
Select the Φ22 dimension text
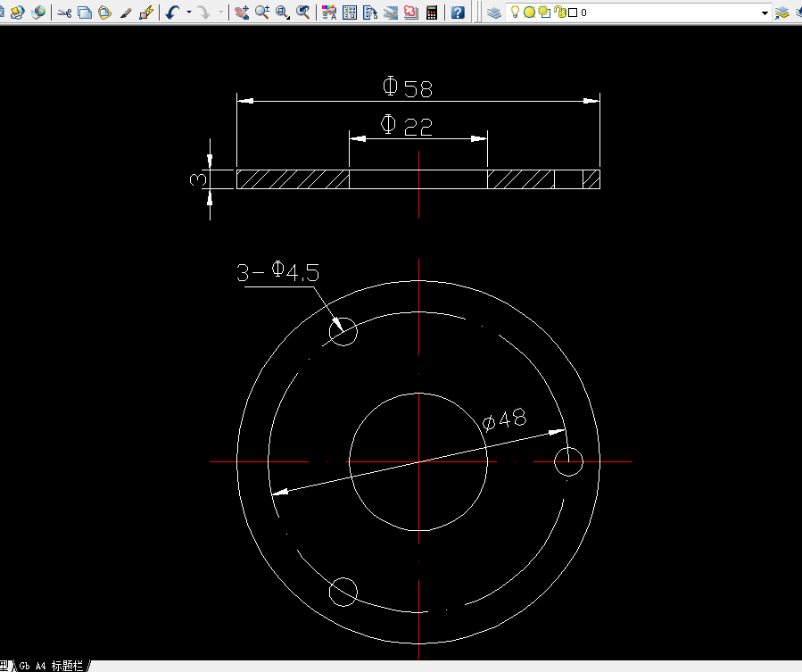(407, 126)
